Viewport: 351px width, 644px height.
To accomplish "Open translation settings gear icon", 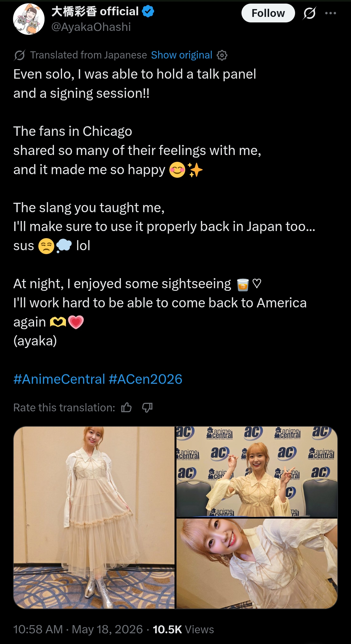I will tap(222, 55).
